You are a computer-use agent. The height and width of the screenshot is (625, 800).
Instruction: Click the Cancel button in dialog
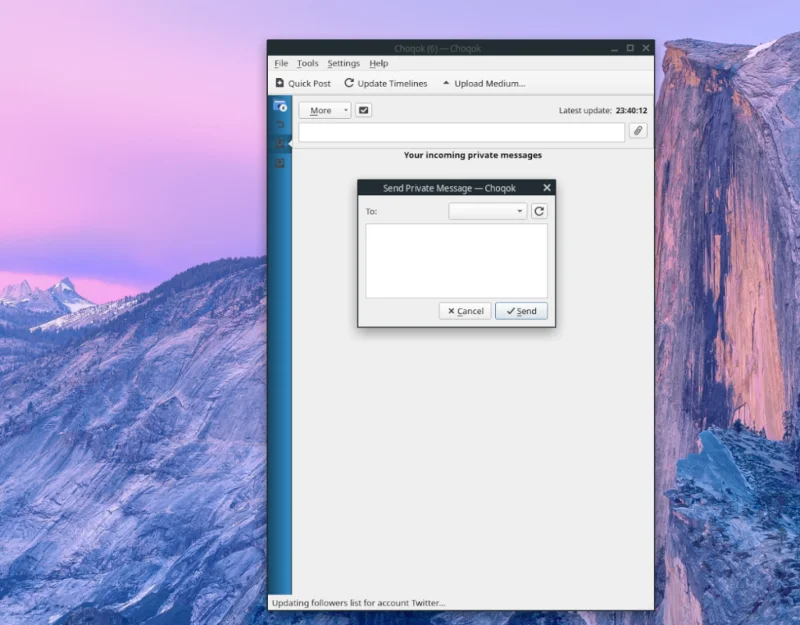tap(465, 311)
